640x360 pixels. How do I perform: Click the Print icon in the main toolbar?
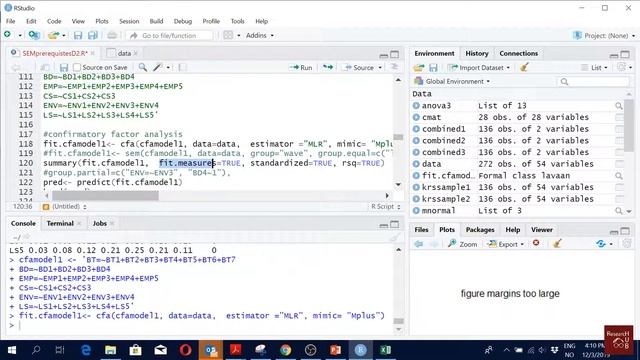pyautogui.click(x=112, y=36)
